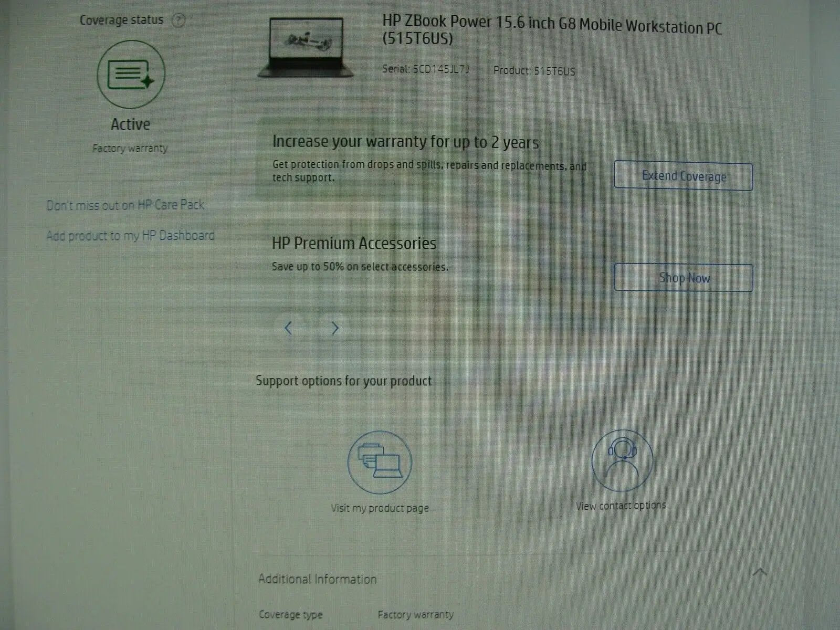Screen dimensions: 840x630
Task: Click the Coverage type label
Action: click(x=290, y=615)
